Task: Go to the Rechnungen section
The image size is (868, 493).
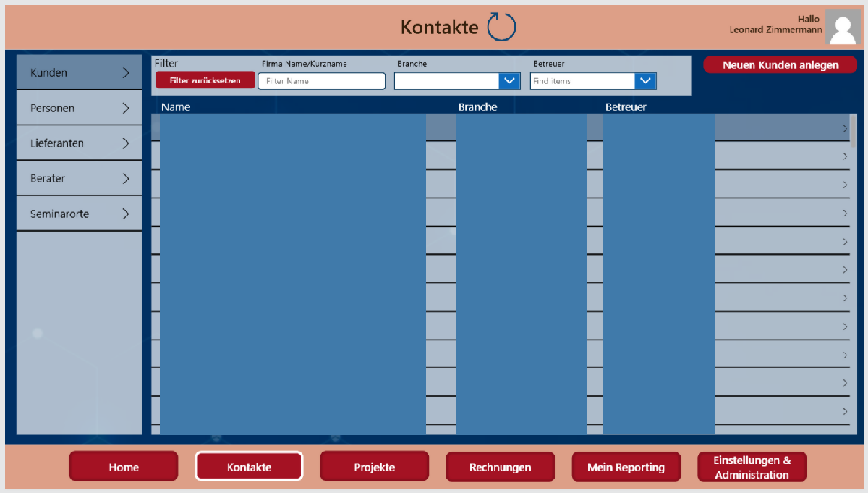Action: click(500, 466)
